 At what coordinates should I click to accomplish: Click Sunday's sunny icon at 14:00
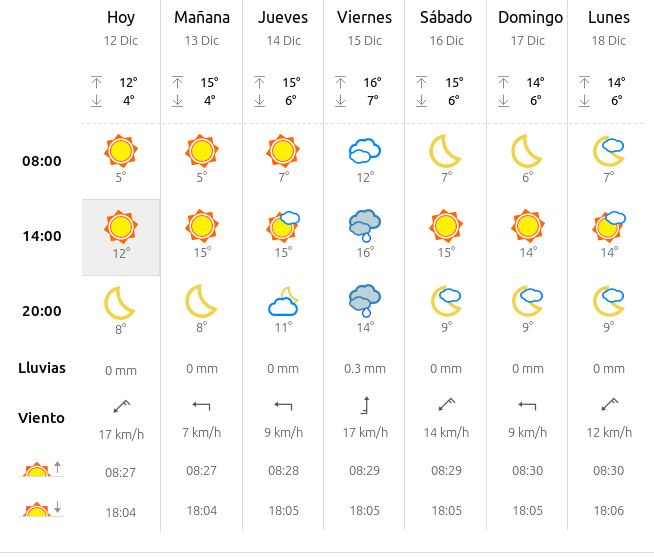tap(528, 226)
